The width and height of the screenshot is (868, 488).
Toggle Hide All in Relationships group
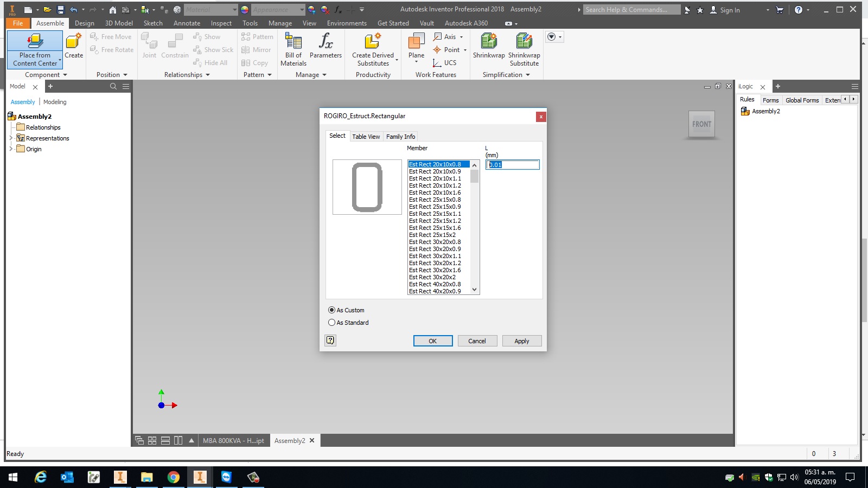click(212, 62)
